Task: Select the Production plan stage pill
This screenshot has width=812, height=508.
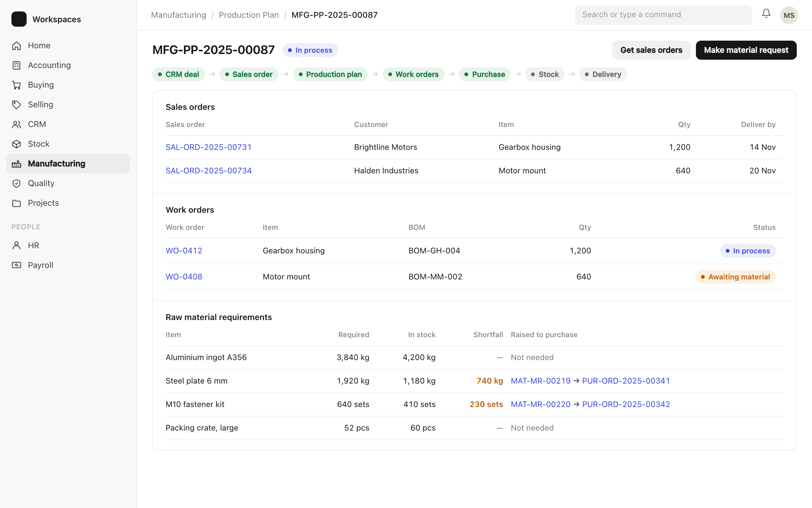Action: (330, 74)
